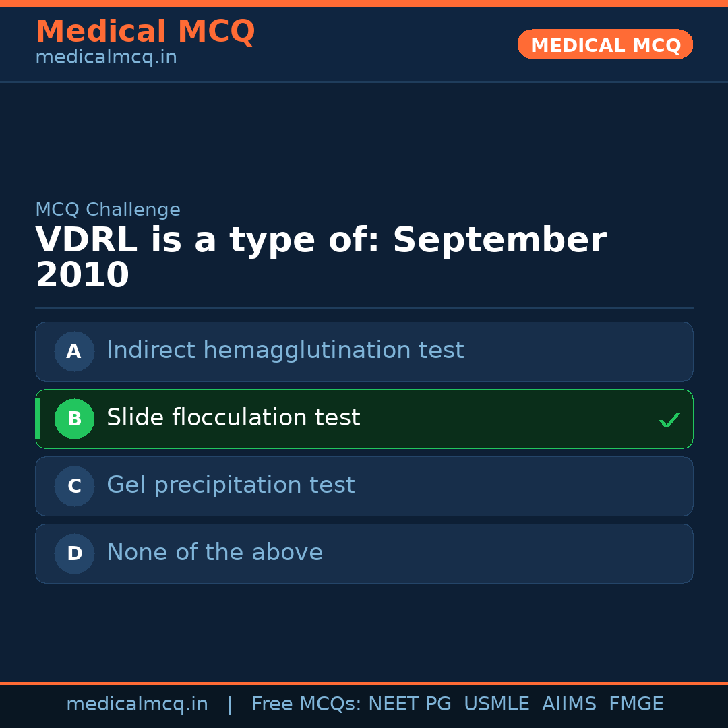Screen dimensions: 728x728
Task: Collapse the selected option B card
Action: point(364,419)
